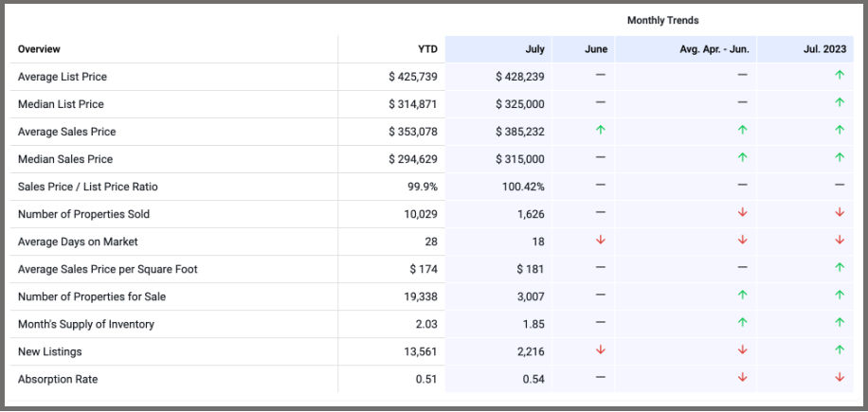Click the Jul. 2023 down arrow for Absorption Rate
868x412 pixels.
coord(840,378)
